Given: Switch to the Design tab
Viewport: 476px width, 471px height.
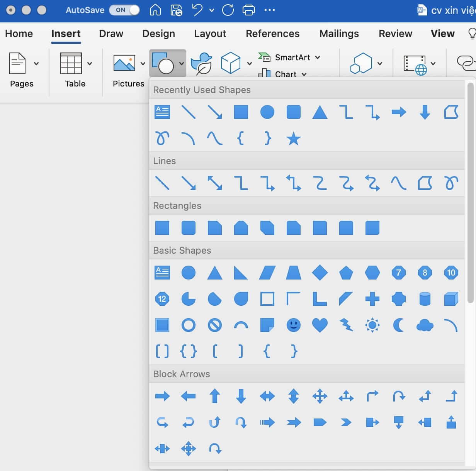Looking at the screenshot, I should click(x=158, y=34).
